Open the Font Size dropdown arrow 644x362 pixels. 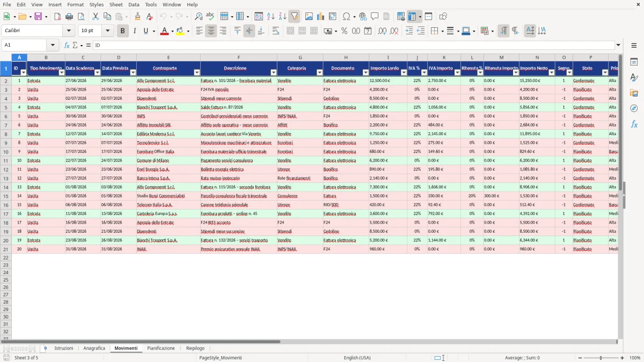pos(108,31)
